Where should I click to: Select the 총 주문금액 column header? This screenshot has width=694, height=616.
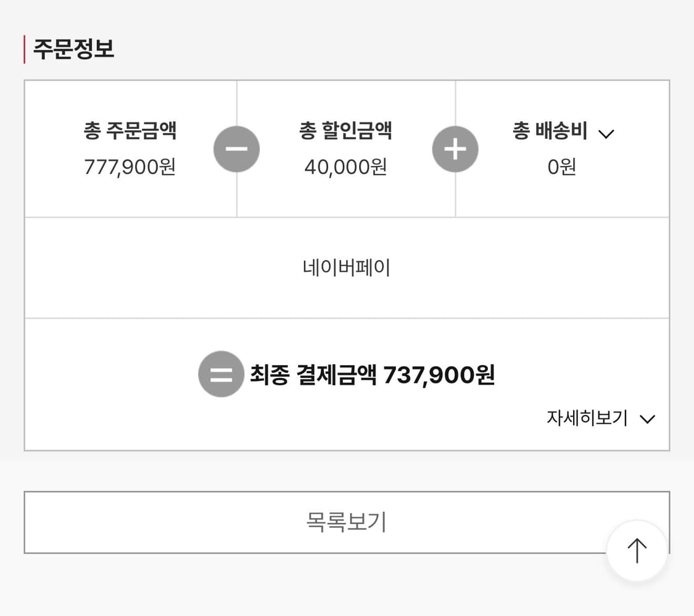131,131
